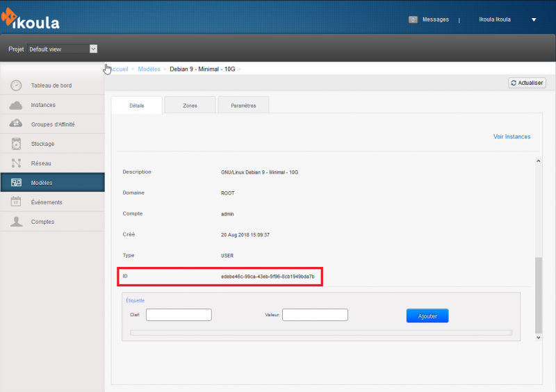The width and height of the screenshot is (556, 392).
Task: Switch to the Zones tab
Action: tap(190, 105)
